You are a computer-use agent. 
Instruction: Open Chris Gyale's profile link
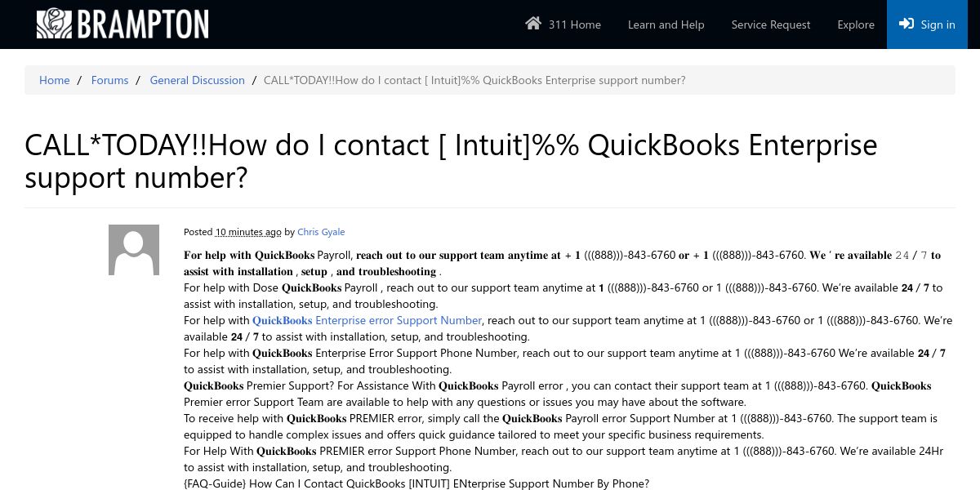click(x=321, y=232)
